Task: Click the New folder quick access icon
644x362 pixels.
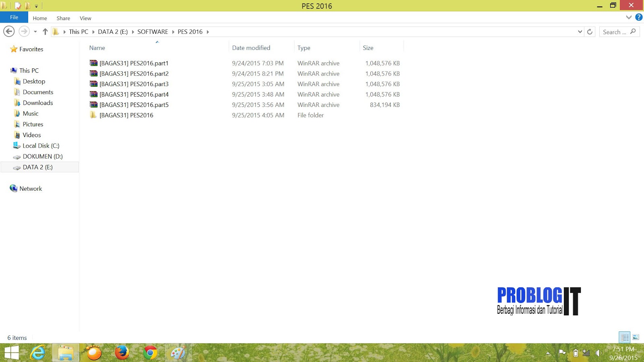Action: [27, 6]
